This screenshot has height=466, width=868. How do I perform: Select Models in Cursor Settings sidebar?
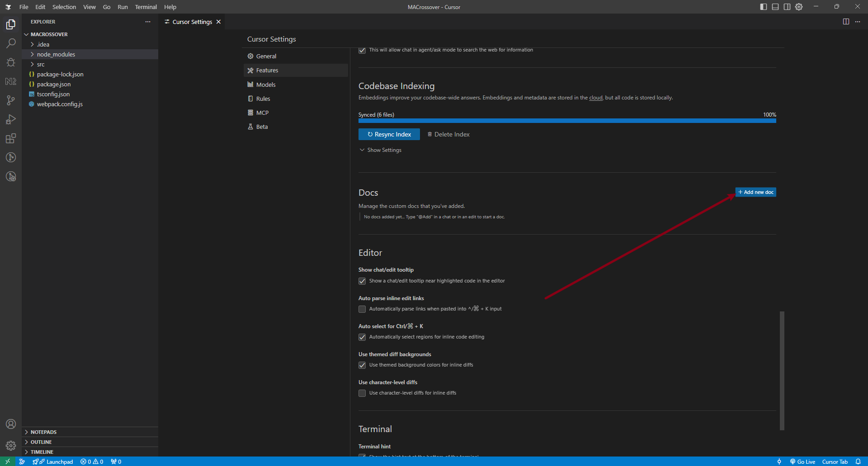click(x=266, y=85)
